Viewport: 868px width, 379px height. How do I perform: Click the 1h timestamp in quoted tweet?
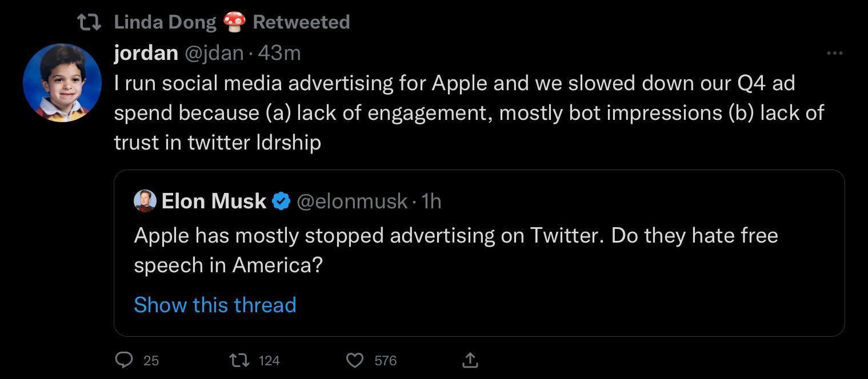[x=431, y=201]
